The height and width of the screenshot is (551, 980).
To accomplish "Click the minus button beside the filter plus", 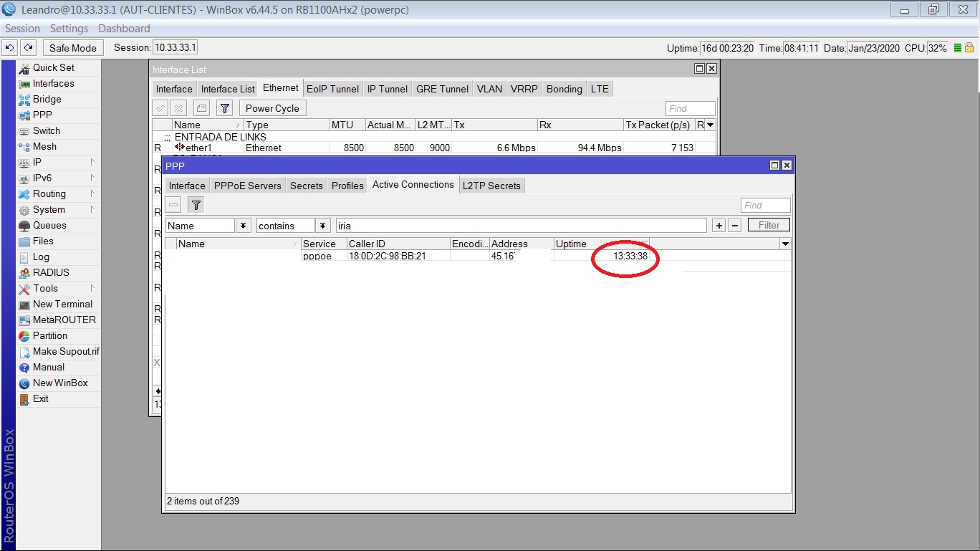I will 734,226.
